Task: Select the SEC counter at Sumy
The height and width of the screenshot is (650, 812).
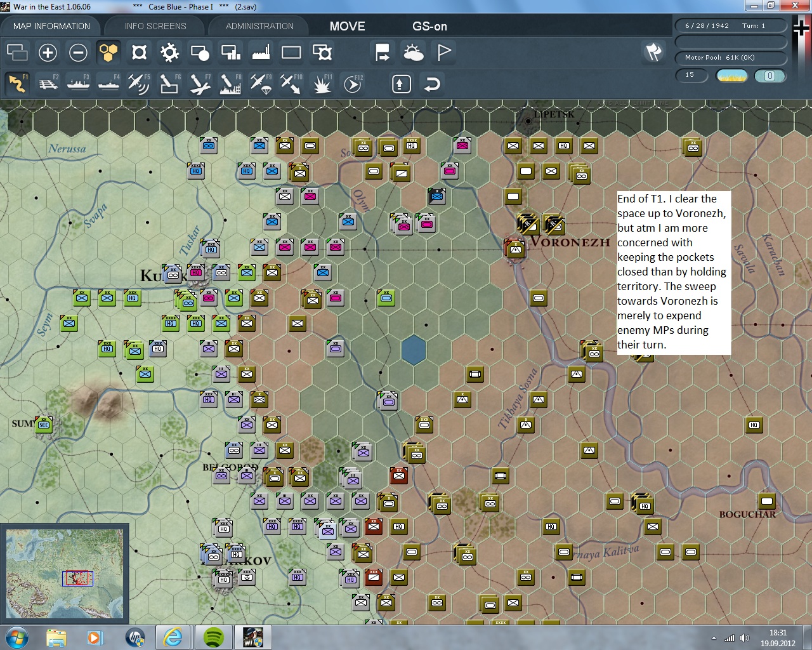Action: point(44,425)
